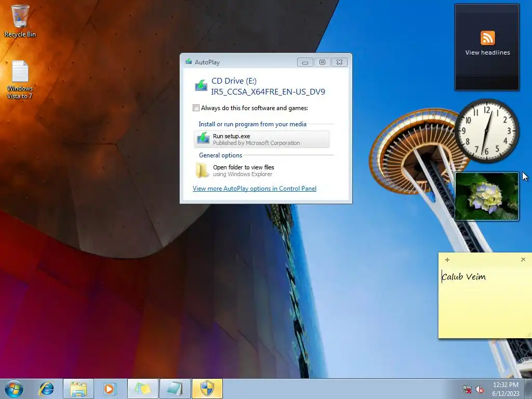Click the CD Drive (E:) setup icon

tap(201, 85)
